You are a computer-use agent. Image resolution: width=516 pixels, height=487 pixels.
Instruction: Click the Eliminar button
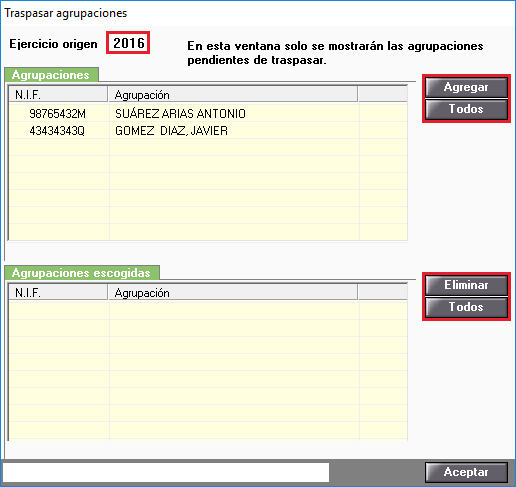(466, 285)
